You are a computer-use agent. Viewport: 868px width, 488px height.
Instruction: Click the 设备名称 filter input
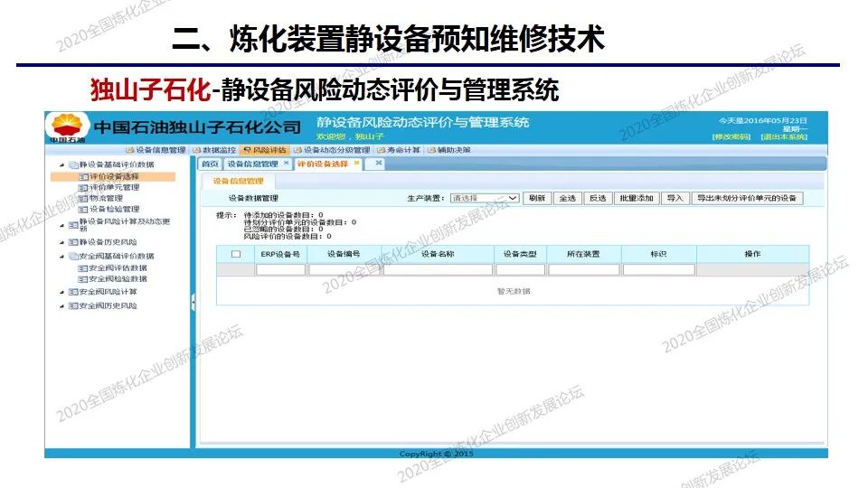coord(438,269)
